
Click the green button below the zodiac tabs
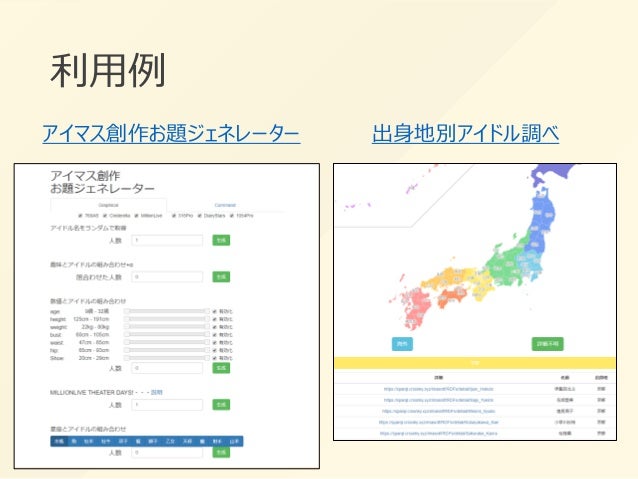pyautogui.click(x=221, y=452)
